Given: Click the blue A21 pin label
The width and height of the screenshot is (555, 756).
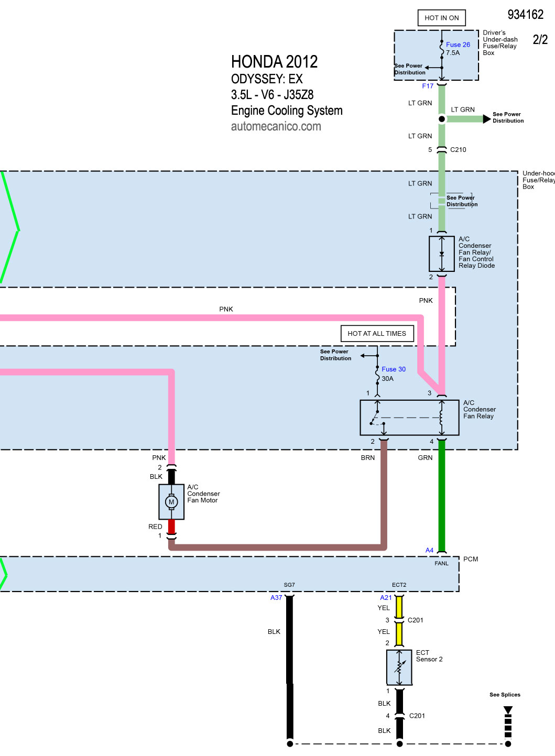Looking at the screenshot, I should [386, 598].
